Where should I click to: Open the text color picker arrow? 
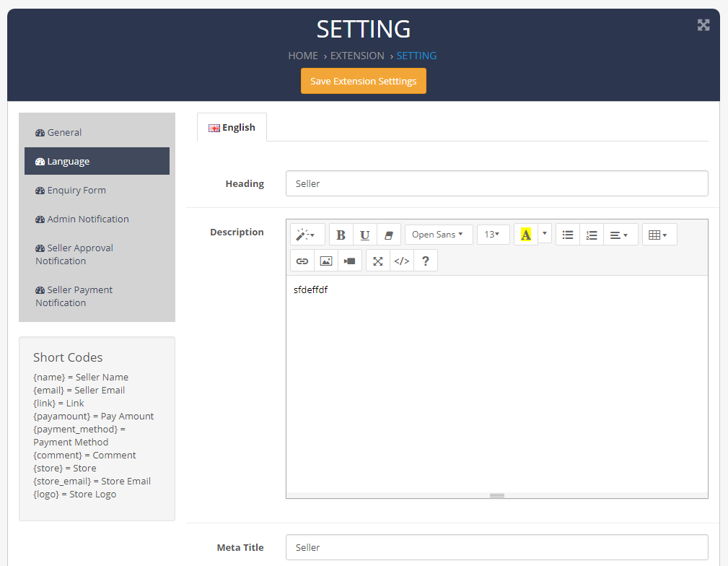click(x=545, y=234)
